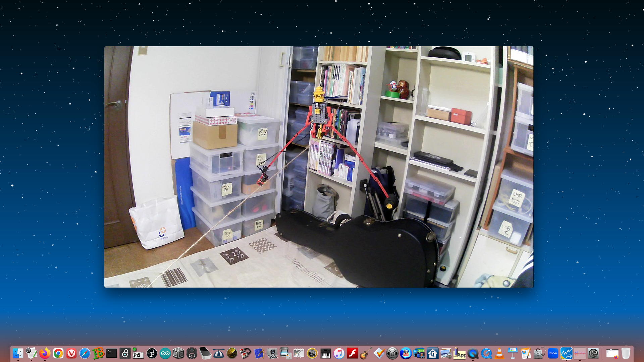
Task: Launch the Pure Data (Pd) app
Action: coord(138,353)
